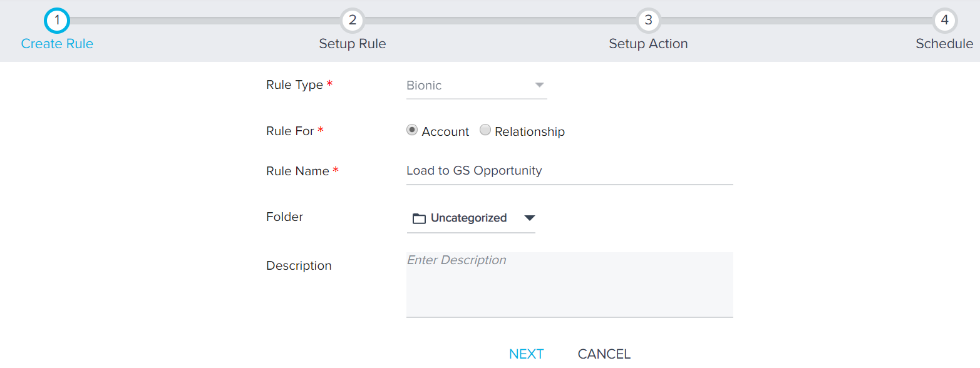Click the step 2 circle icon
Screen dimensions: 980x368
353,21
